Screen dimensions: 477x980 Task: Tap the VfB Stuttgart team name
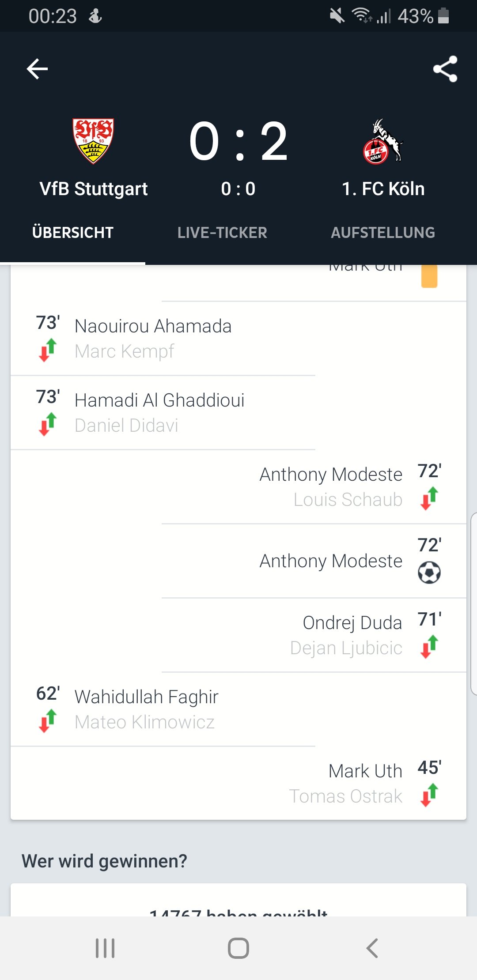tap(94, 189)
